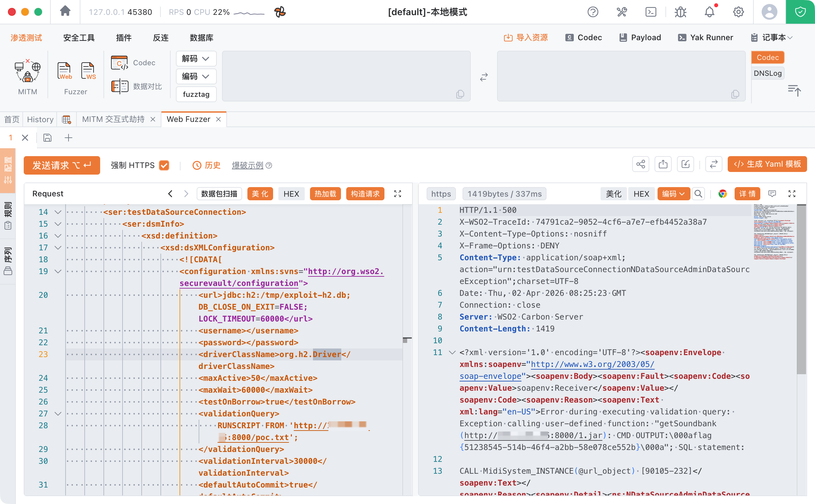Click the search icon in response panel
Screen dimensions: 815x504
tap(698, 194)
